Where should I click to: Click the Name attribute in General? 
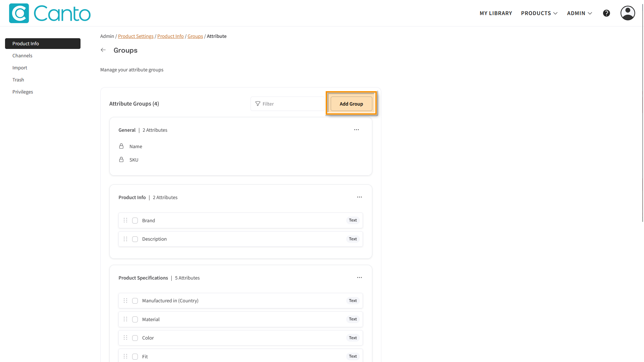(136, 146)
